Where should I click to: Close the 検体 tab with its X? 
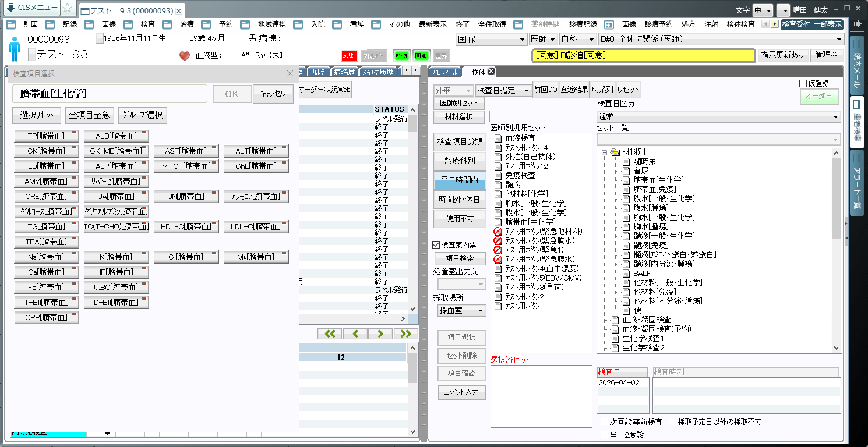[491, 72]
